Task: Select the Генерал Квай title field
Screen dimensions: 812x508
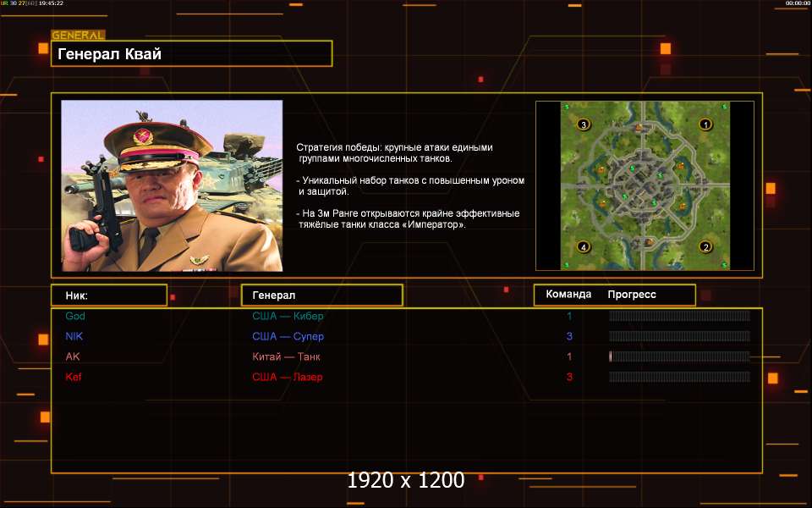Action: click(x=192, y=53)
